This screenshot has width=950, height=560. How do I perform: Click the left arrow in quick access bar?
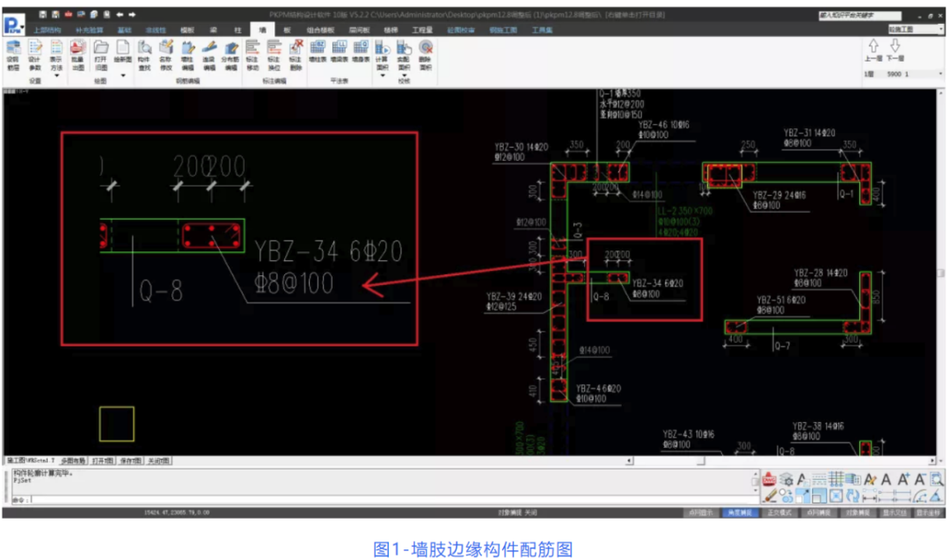pyautogui.click(x=120, y=15)
